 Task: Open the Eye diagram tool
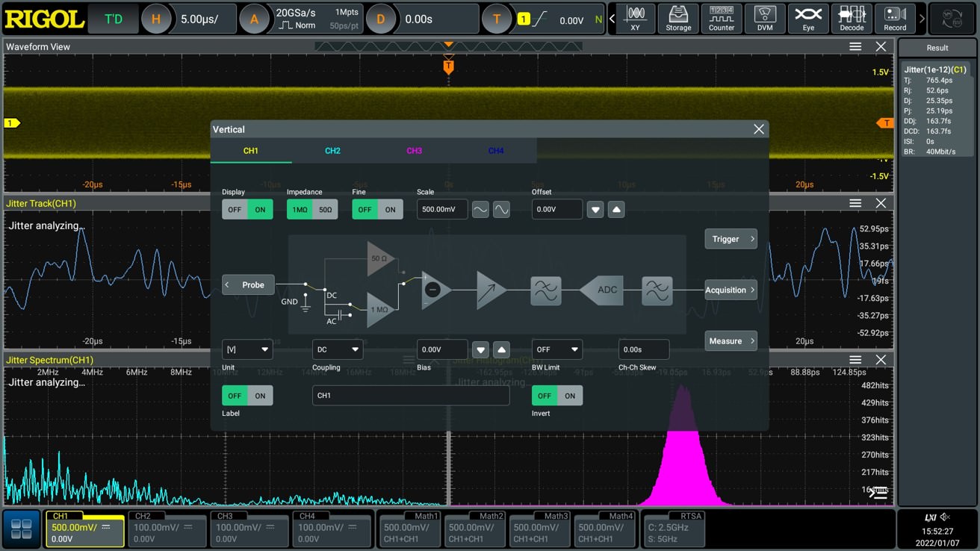coord(808,19)
